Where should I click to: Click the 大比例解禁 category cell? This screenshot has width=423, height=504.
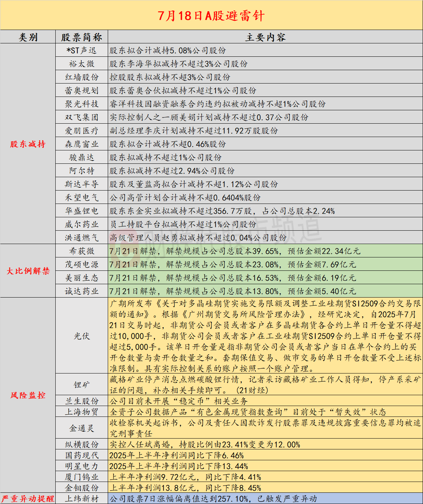click(x=28, y=271)
